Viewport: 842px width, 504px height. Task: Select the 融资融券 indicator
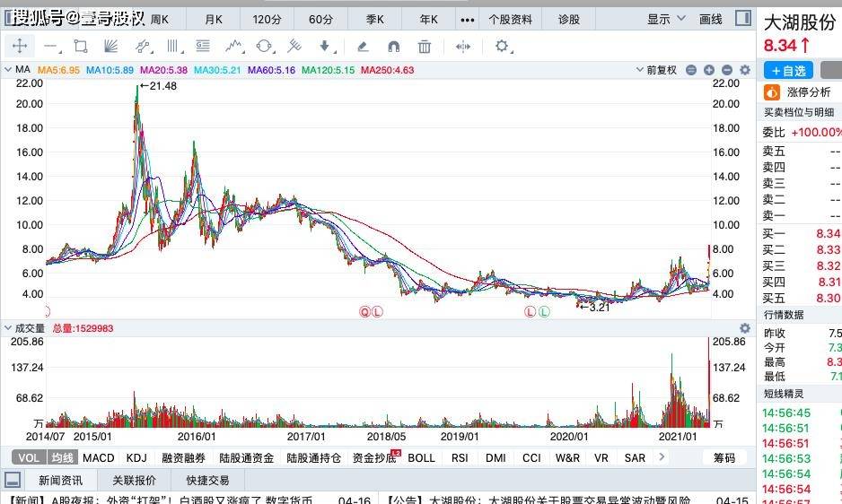coord(183,458)
